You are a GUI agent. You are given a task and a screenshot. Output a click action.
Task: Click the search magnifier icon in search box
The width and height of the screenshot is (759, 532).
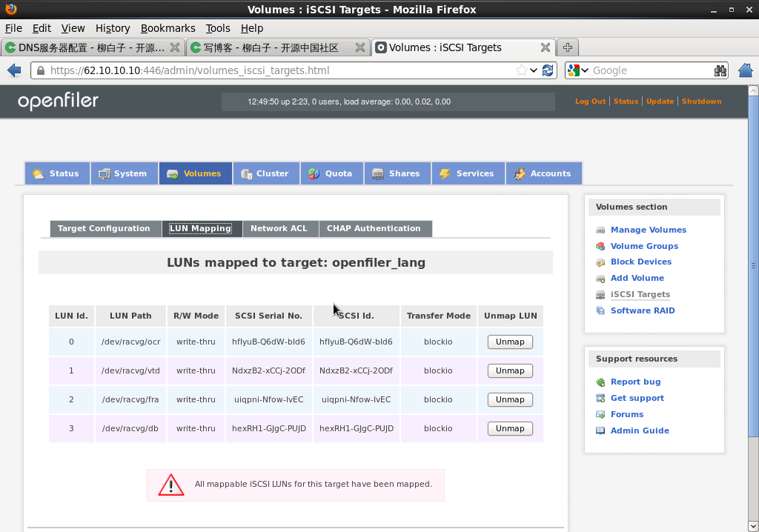coord(720,70)
